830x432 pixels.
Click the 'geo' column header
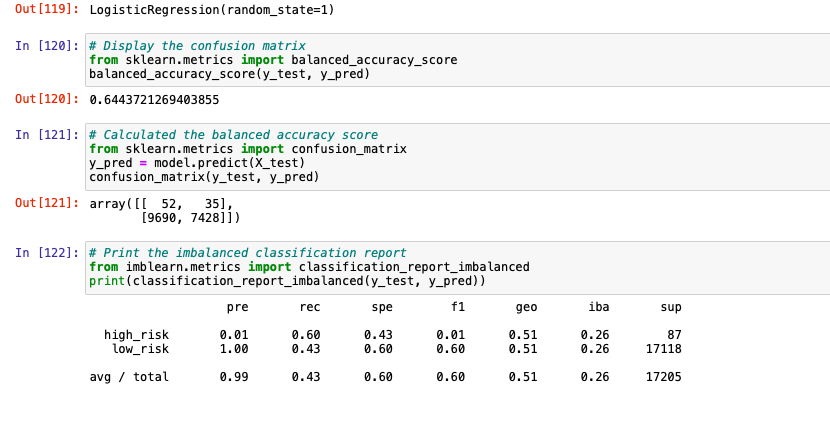(x=526, y=308)
